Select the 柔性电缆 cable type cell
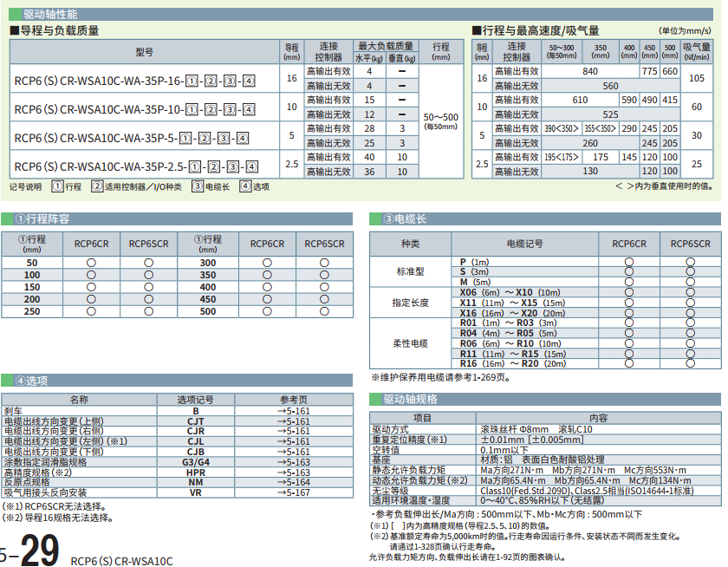 click(411, 343)
